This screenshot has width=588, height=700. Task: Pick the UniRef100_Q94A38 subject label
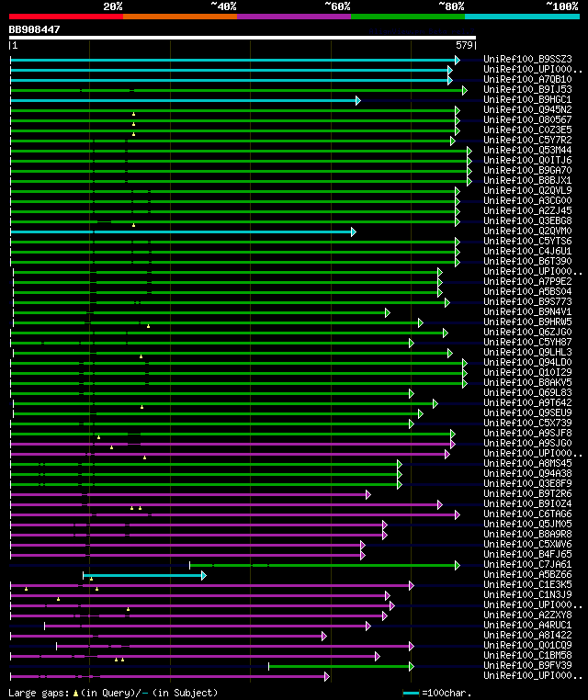pyautogui.click(x=527, y=473)
